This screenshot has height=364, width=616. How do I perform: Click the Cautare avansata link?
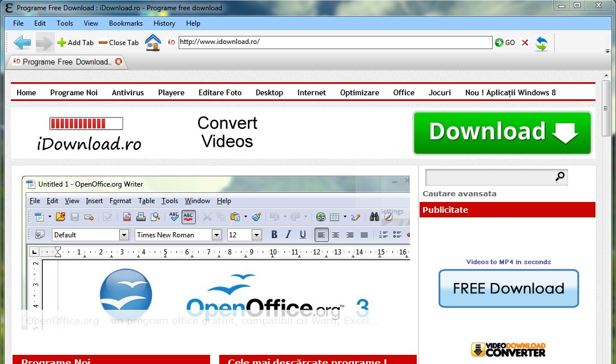[x=460, y=193]
